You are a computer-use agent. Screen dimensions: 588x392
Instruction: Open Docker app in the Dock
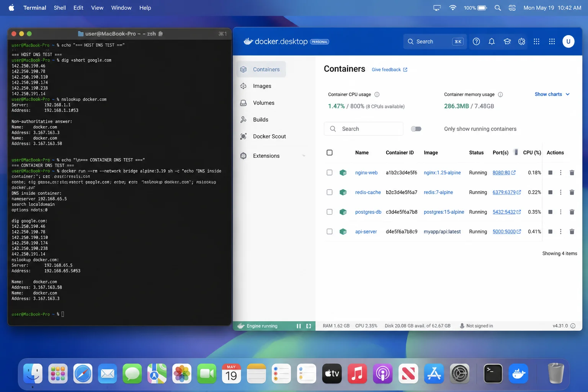pos(518,374)
